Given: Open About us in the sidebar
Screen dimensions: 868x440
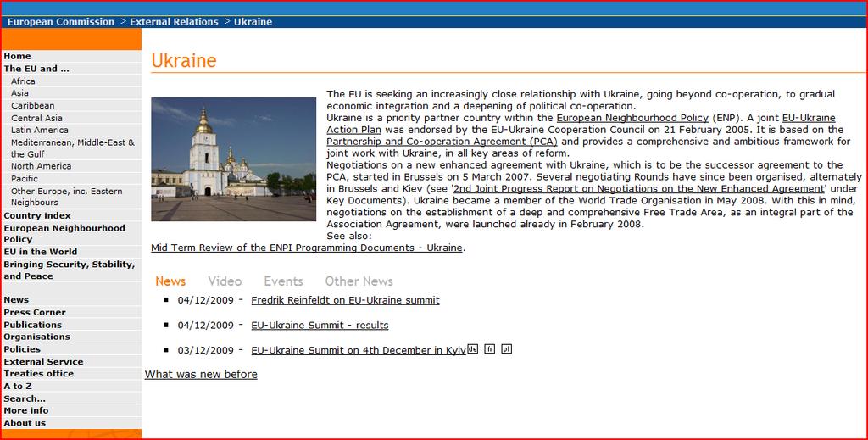Looking at the screenshot, I should click(x=25, y=423).
